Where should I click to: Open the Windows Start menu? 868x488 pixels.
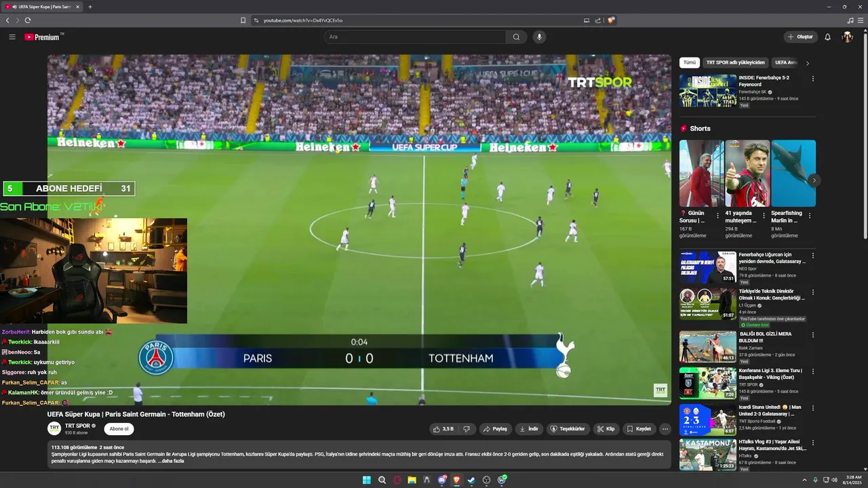click(x=367, y=480)
